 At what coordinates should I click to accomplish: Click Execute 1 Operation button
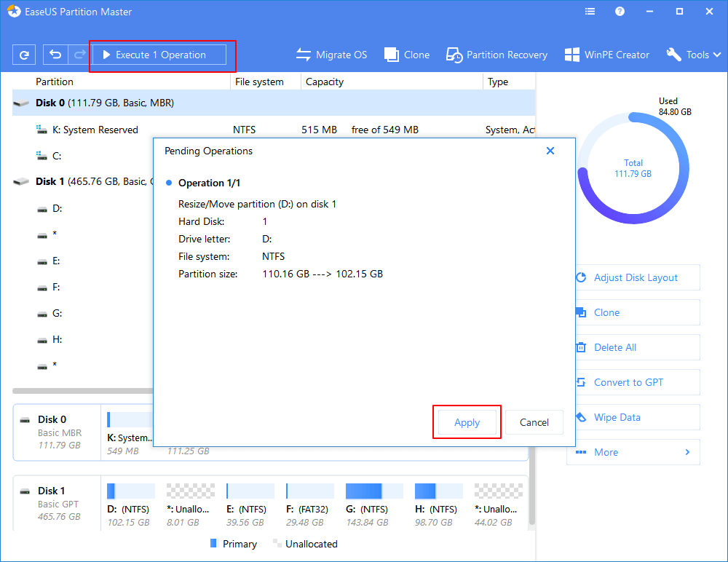[x=159, y=55]
